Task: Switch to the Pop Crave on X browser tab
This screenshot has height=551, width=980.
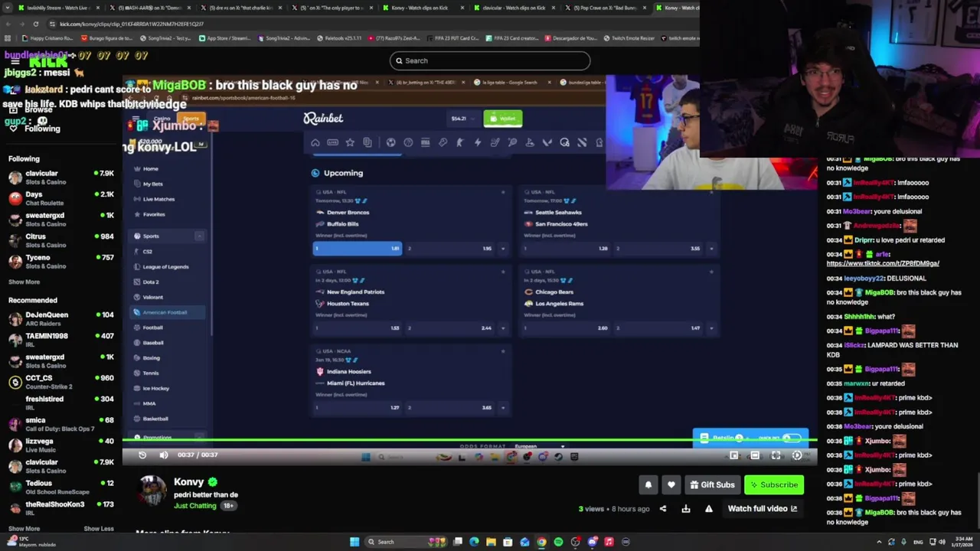Action: [x=605, y=8]
